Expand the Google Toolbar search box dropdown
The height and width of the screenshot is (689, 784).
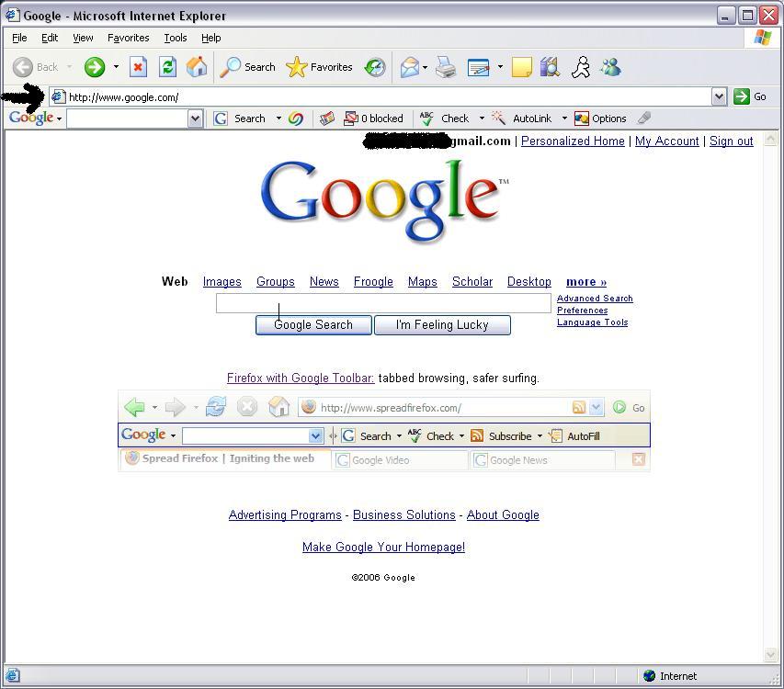pos(196,119)
